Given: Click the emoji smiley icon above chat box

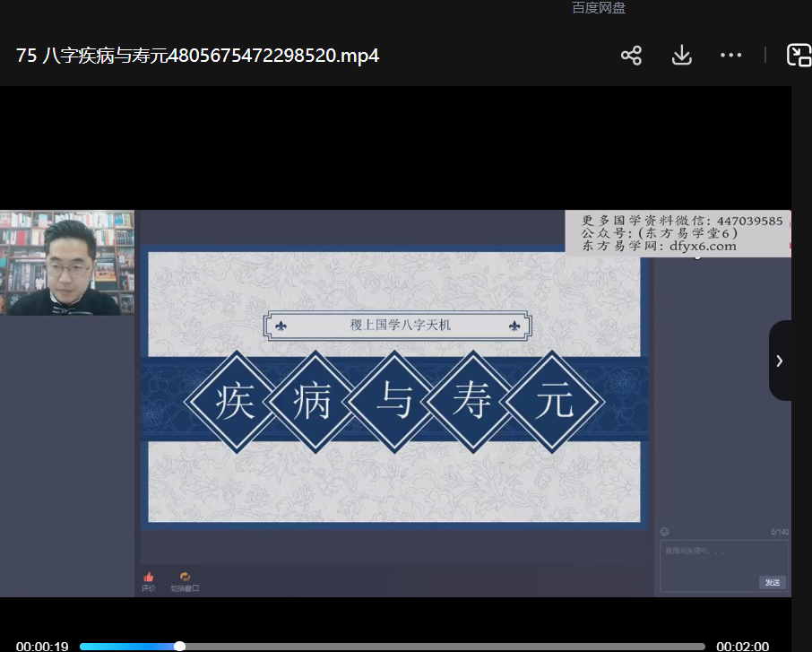Looking at the screenshot, I should tap(664, 532).
